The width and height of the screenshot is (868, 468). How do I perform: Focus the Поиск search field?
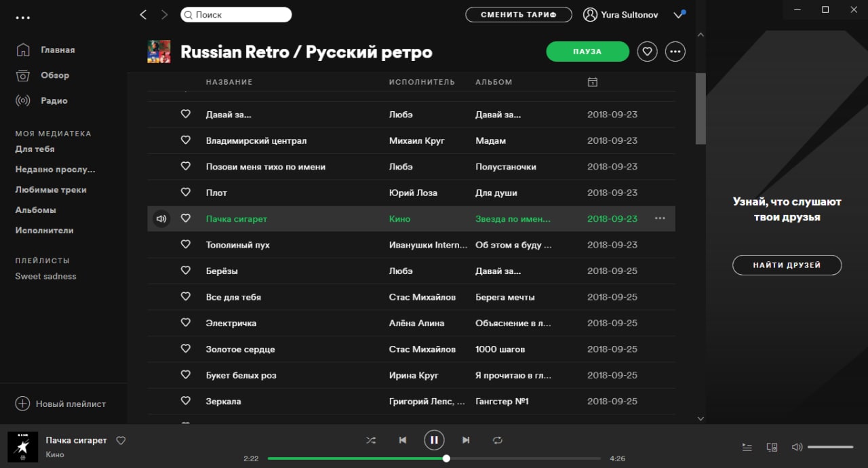pos(236,14)
